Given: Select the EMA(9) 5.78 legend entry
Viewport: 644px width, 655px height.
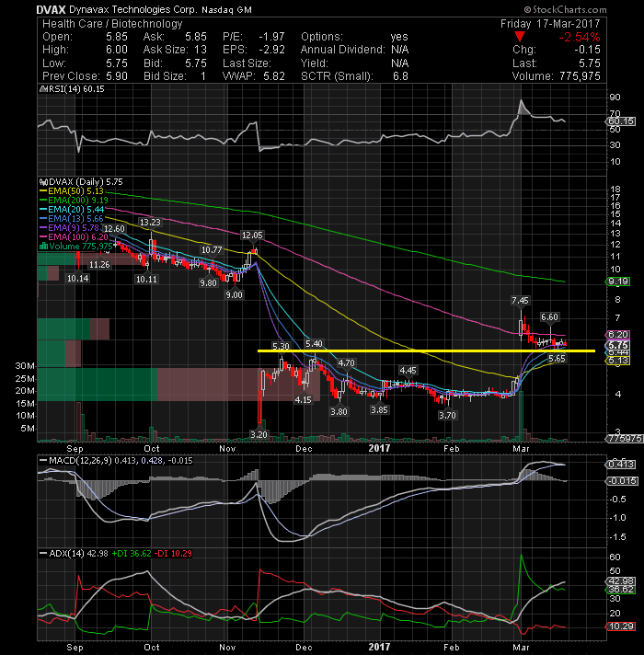Looking at the screenshot, I should (x=69, y=228).
